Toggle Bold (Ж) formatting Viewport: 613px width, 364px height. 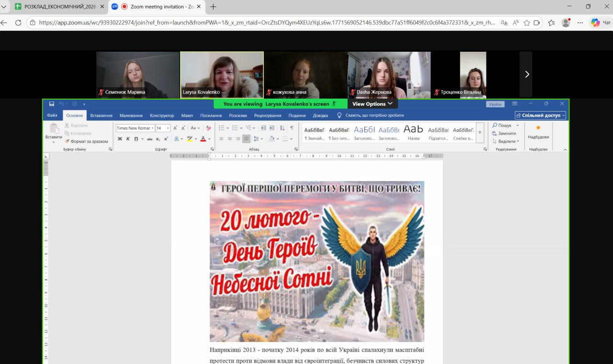[120, 139]
